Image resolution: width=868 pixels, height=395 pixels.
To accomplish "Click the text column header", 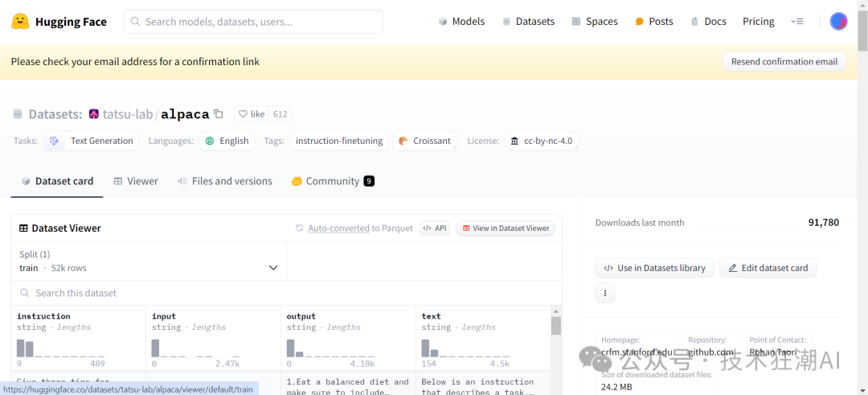I will 432,316.
